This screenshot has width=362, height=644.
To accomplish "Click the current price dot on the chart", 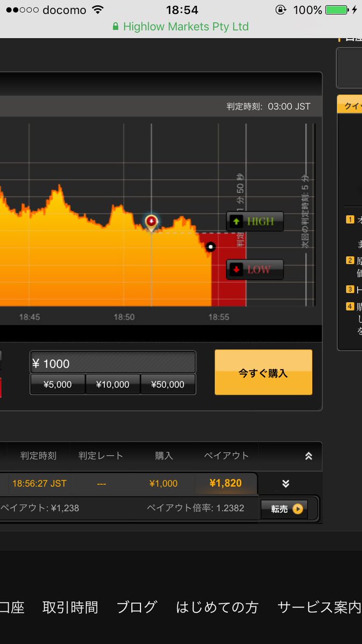I will pyautogui.click(x=211, y=247).
